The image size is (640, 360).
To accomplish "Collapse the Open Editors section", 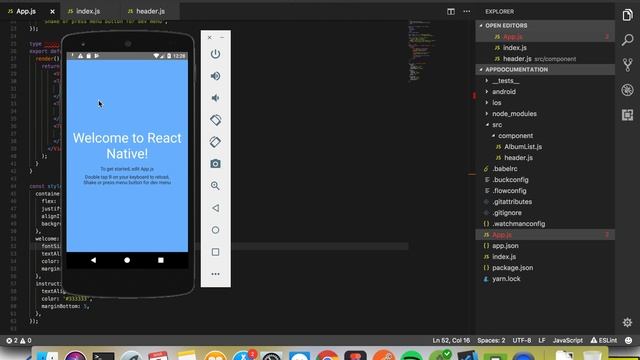I will (545, 25).
